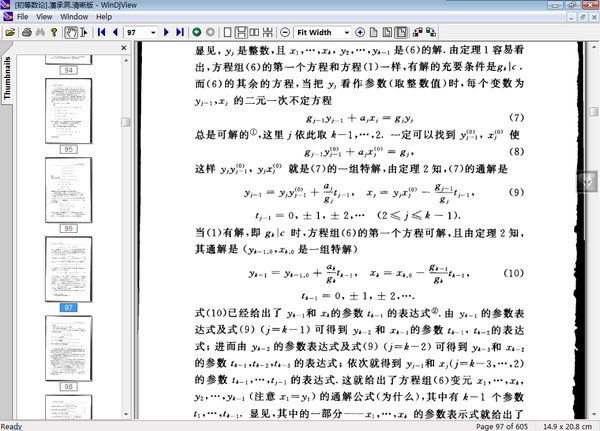The height and width of the screenshot is (431, 600).
Task: Switch to facing pages layout
Action: tap(254, 33)
